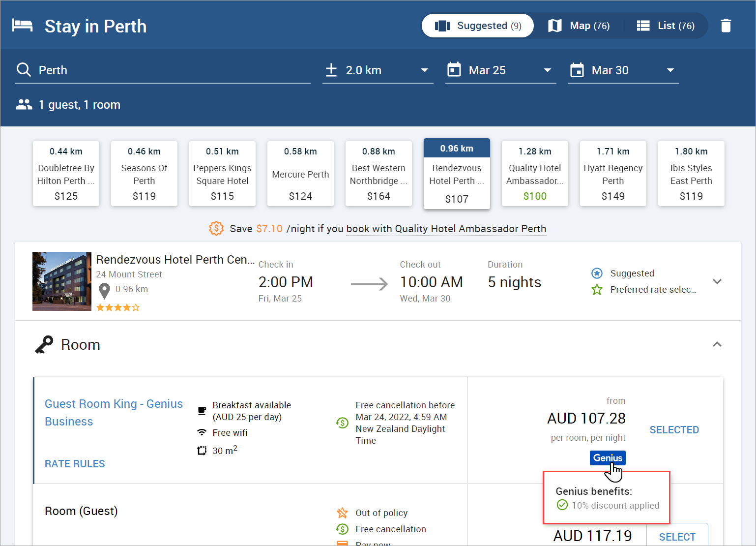
Task: Click the 10:00 AM check-out time
Action: [431, 282]
